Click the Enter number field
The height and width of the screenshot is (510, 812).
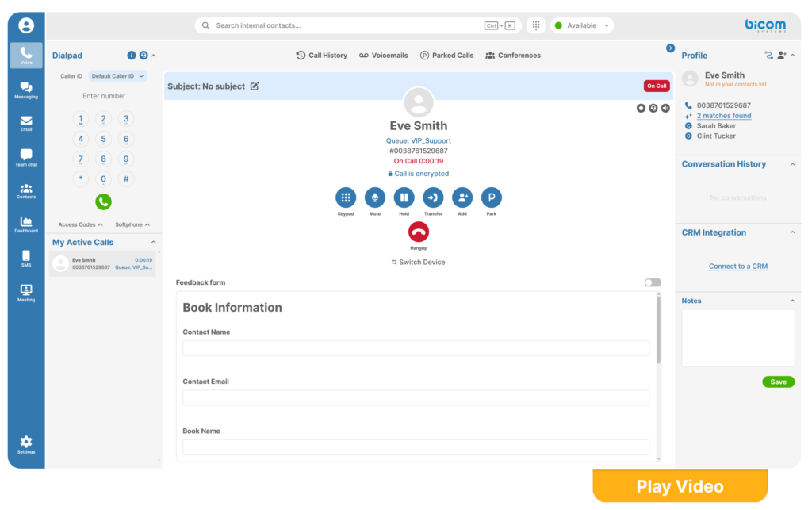104,96
